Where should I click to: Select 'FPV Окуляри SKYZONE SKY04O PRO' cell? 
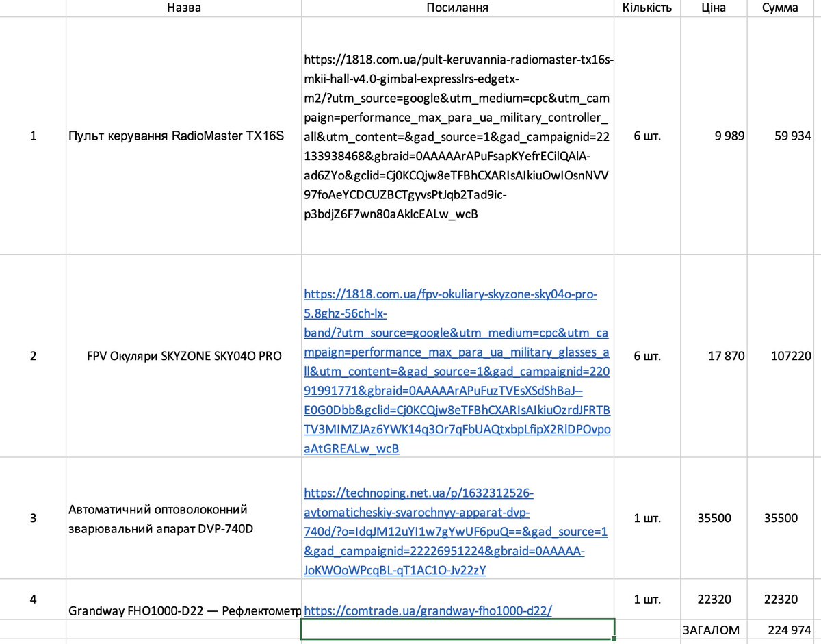(183, 356)
